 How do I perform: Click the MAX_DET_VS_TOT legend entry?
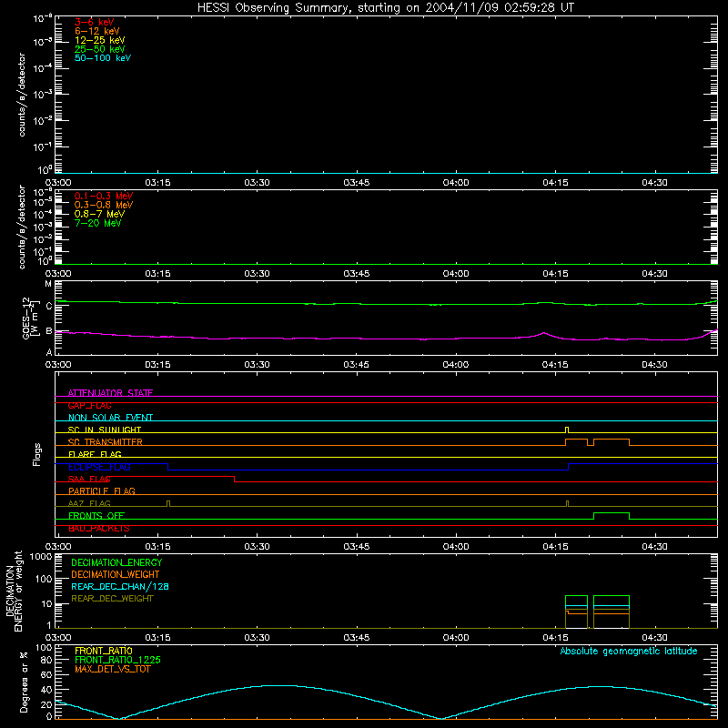[x=112, y=669]
